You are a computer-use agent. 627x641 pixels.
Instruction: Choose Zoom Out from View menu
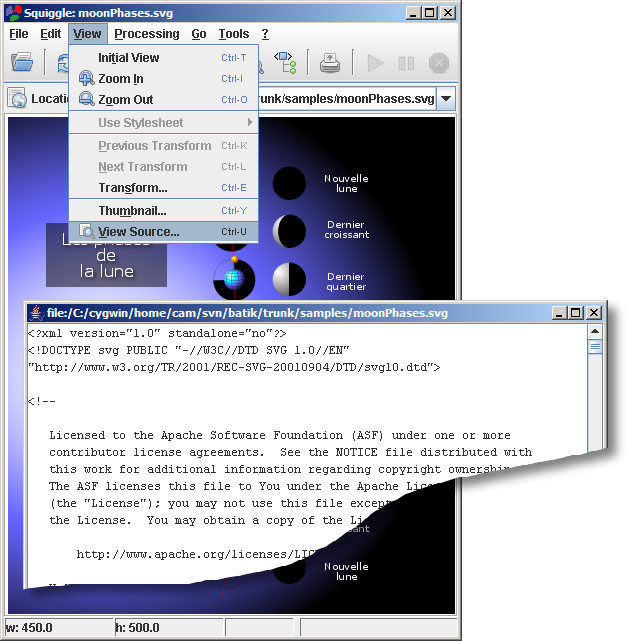(x=125, y=100)
